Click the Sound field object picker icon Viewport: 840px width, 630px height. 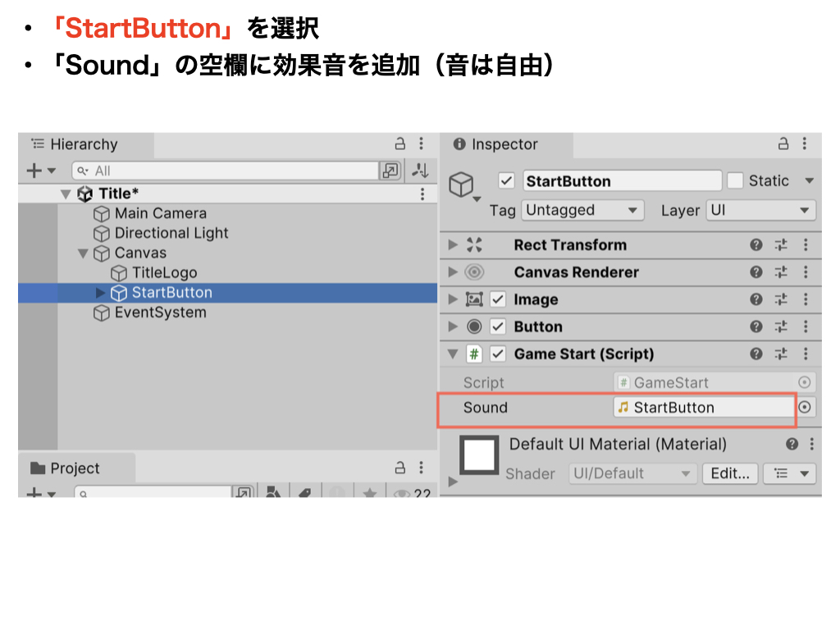pos(806,408)
